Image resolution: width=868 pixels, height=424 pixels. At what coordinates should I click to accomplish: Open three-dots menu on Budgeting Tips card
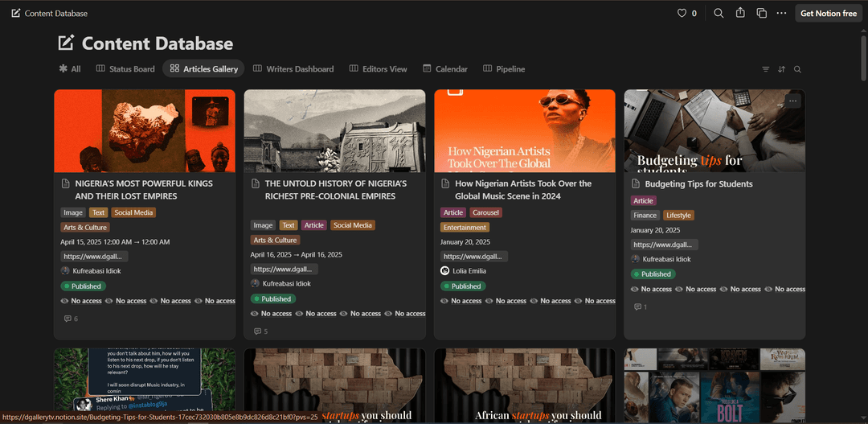point(793,101)
